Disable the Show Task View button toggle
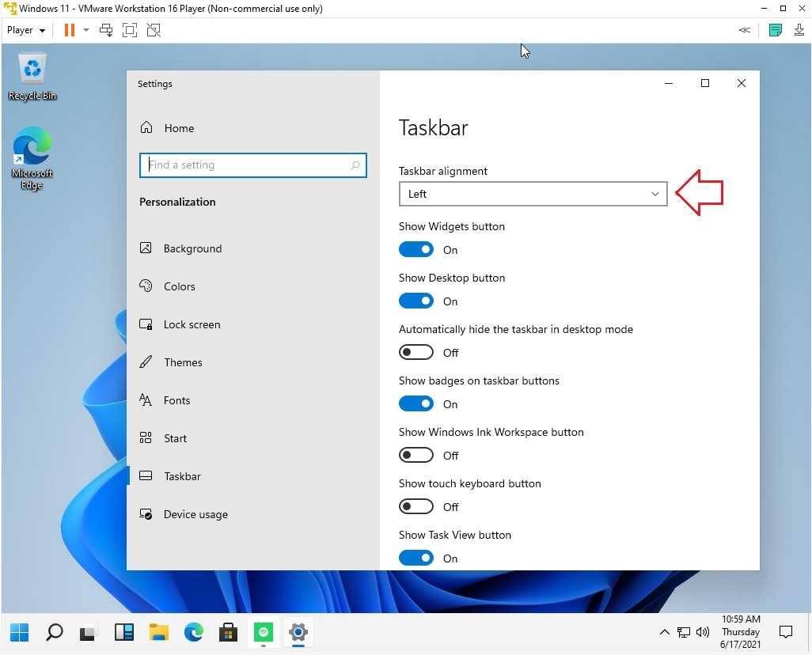The height and width of the screenshot is (655, 812). 415,558
